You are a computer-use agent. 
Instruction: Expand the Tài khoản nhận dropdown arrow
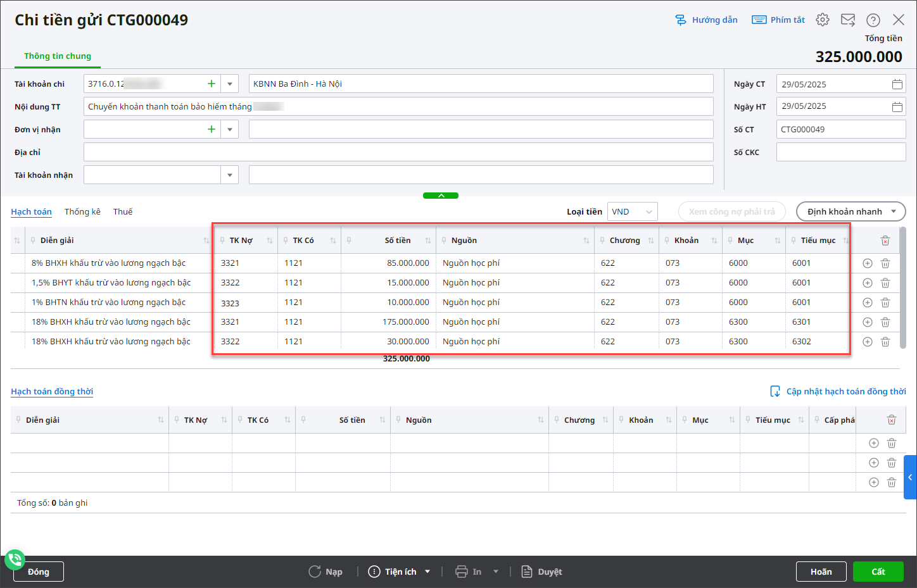coord(230,175)
